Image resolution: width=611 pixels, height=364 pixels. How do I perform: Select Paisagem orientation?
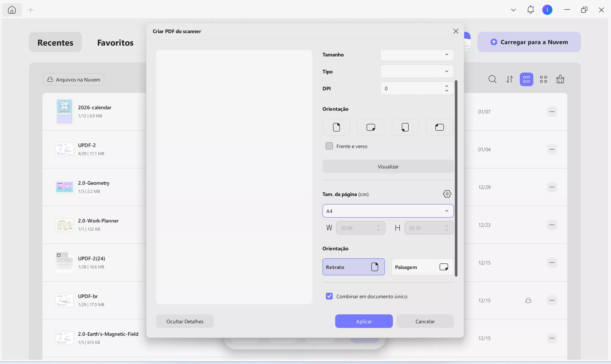[422, 267]
